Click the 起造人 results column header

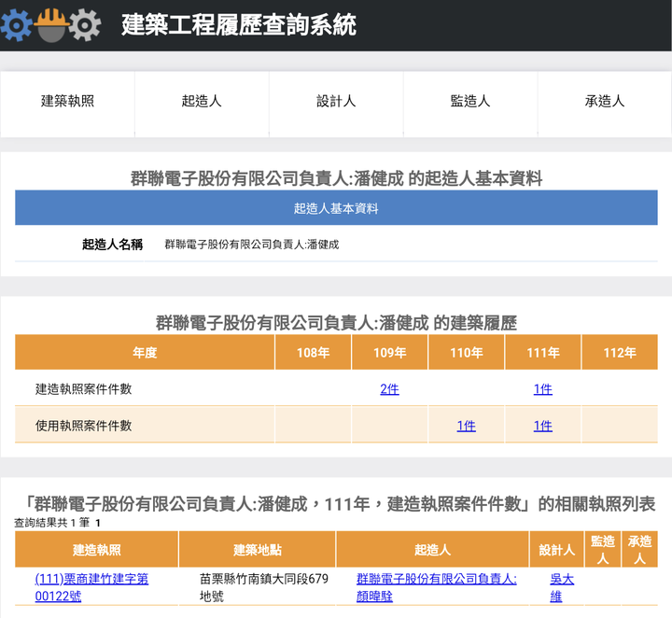click(432, 550)
